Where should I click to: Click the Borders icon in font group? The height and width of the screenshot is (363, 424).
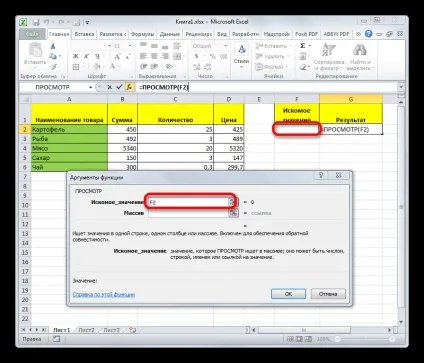tap(76, 67)
